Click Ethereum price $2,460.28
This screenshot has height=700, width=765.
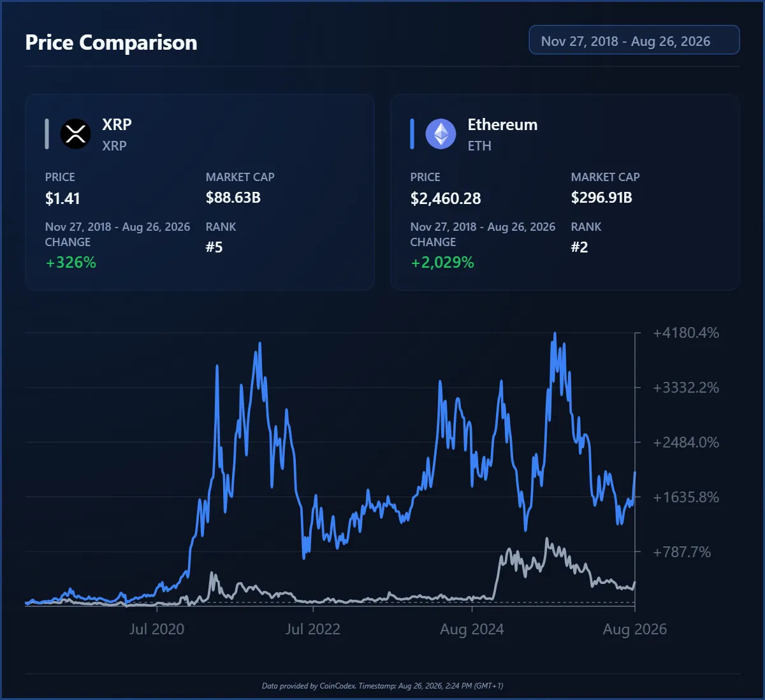click(x=446, y=198)
